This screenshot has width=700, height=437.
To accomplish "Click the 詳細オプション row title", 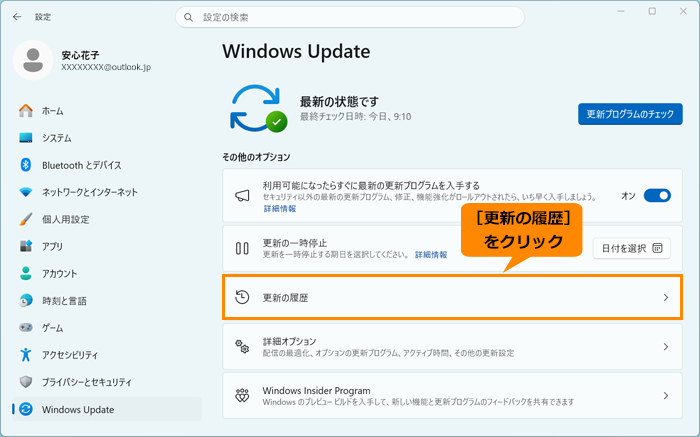I will [x=289, y=341].
